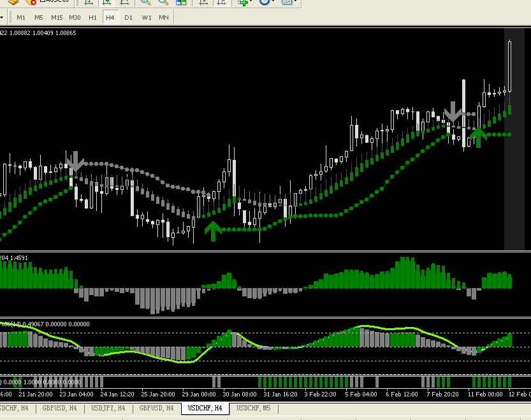This screenshot has height=420, width=531.
Task: Click the gray down arrow near 7 Feb
Action: 453,112
